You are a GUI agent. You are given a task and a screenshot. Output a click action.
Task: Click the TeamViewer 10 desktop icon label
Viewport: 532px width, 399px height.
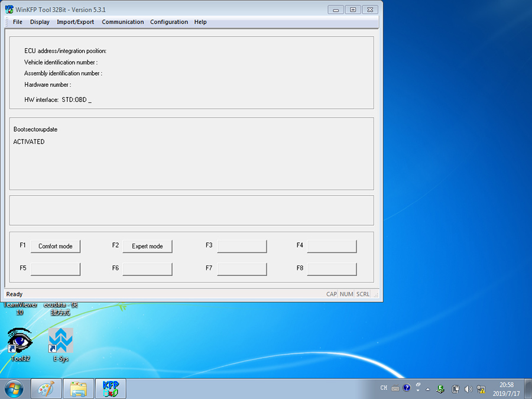(20, 309)
